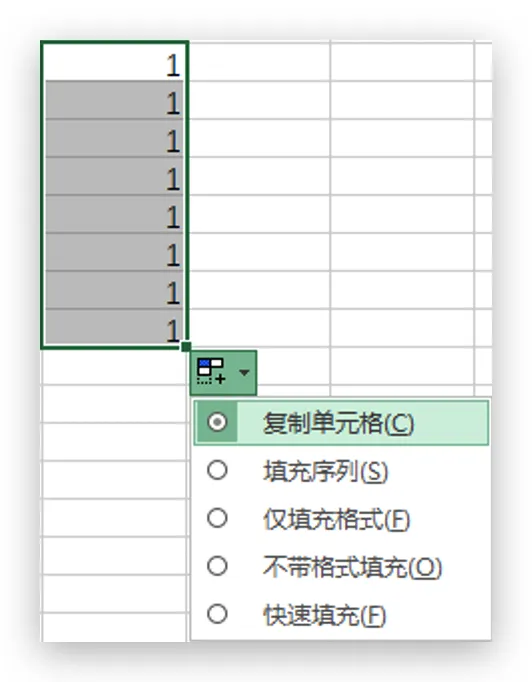The width and height of the screenshot is (532, 682).
Task: Select the fifth cell containing 1
Action: (114, 214)
